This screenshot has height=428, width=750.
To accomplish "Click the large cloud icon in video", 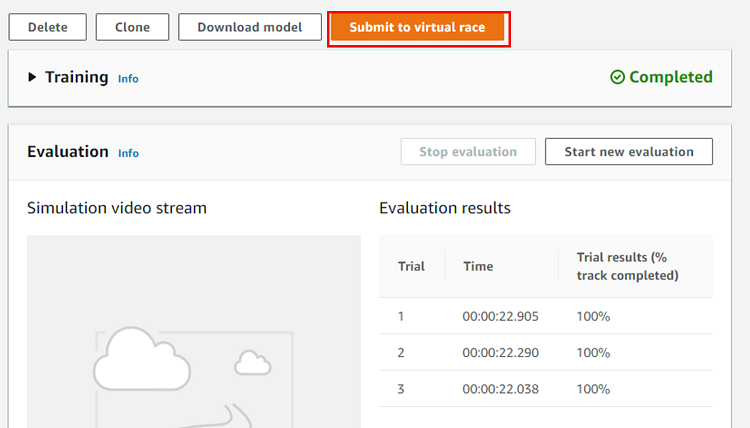I will (x=140, y=360).
